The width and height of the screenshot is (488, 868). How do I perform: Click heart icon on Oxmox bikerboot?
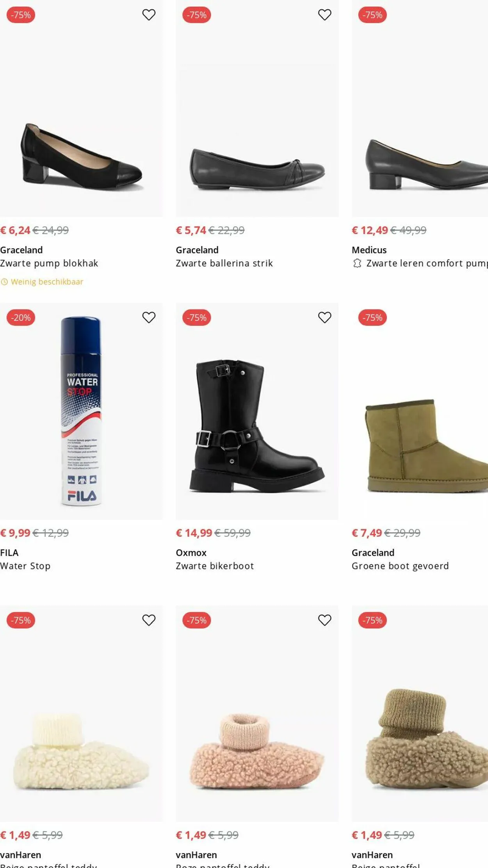[x=324, y=317]
